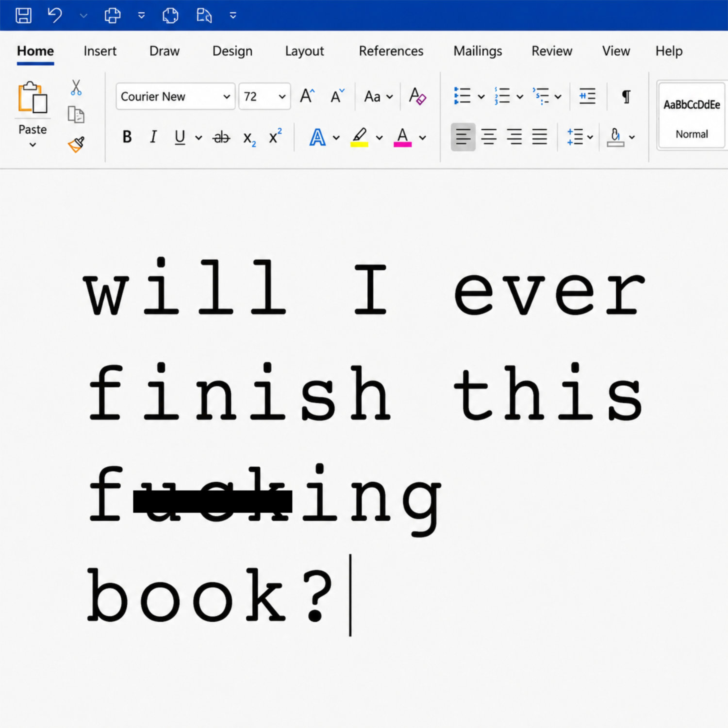Click the touch/mouse mode icon

pyautogui.click(x=170, y=16)
